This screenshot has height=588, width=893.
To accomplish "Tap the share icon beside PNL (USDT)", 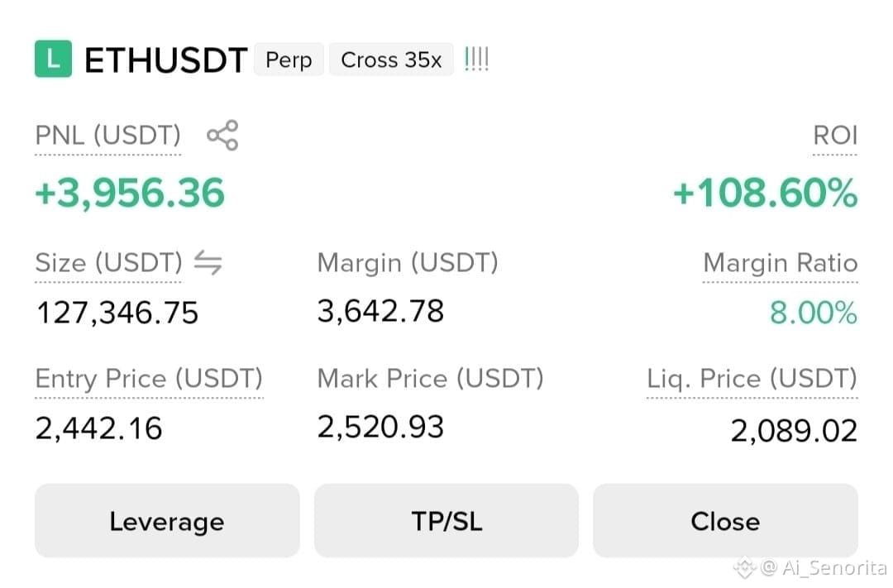I will click(x=222, y=135).
